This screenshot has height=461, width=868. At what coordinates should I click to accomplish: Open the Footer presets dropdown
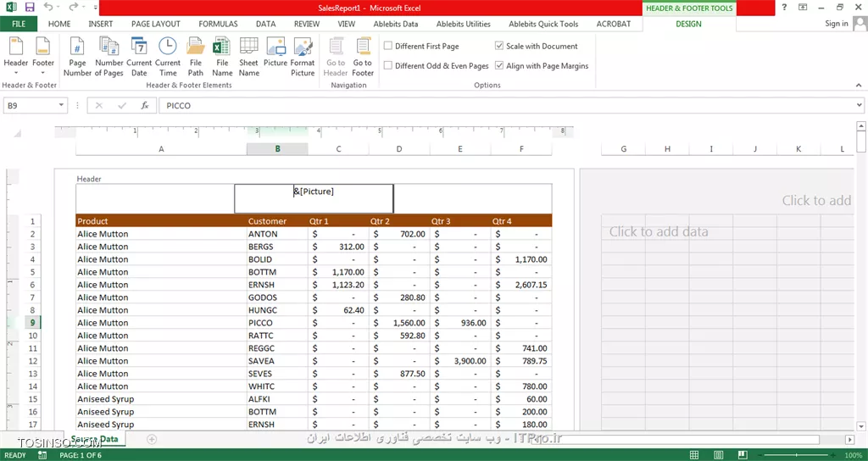[42, 57]
